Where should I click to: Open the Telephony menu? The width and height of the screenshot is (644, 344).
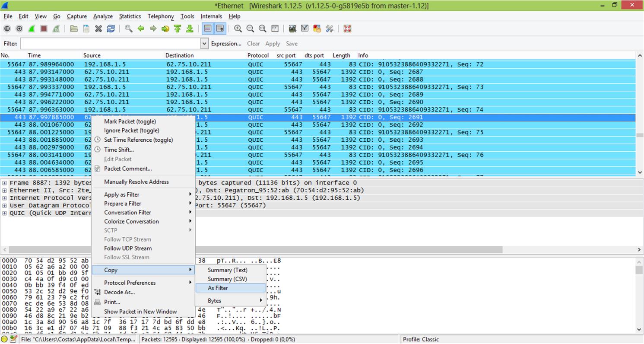[x=161, y=16]
